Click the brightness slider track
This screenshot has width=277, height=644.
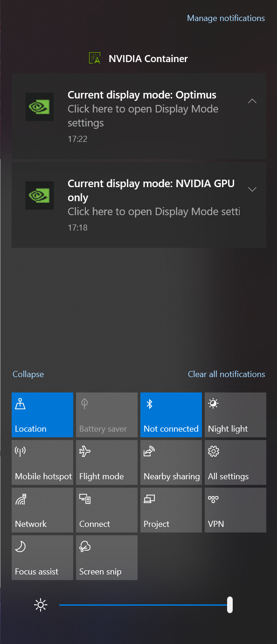[145, 605]
